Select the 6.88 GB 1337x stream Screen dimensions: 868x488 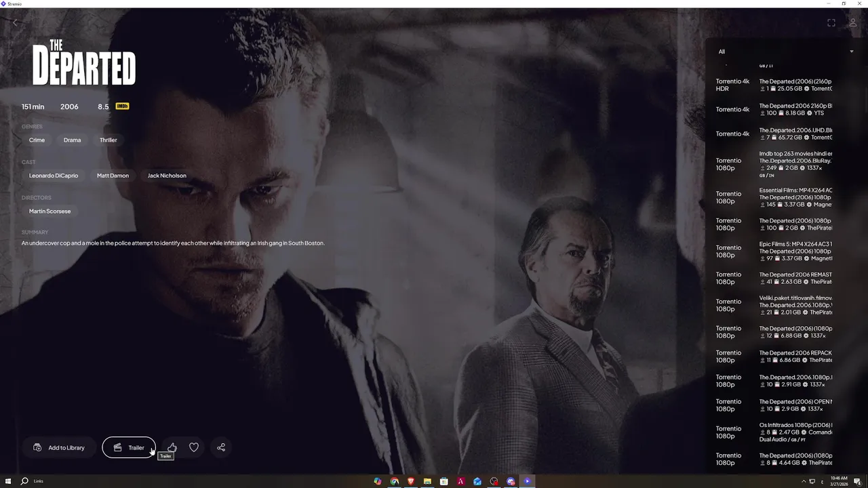774,332
